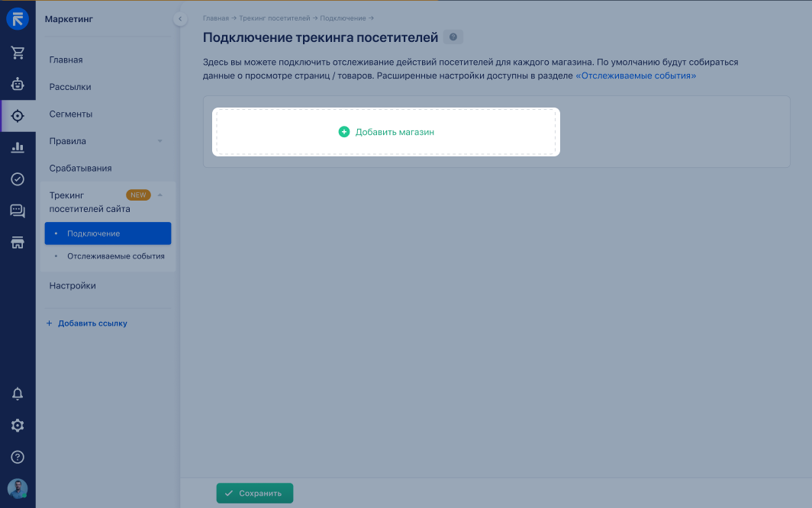Collapse Трекинг посетителей сайта section
The image size is (812, 508).
tap(160, 195)
